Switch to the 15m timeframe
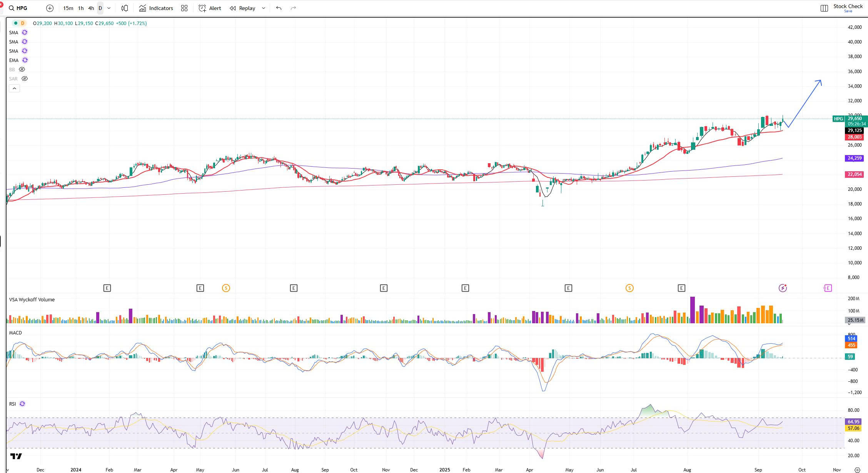Image resolution: width=868 pixels, height=473 pixels. click(68, 8)
